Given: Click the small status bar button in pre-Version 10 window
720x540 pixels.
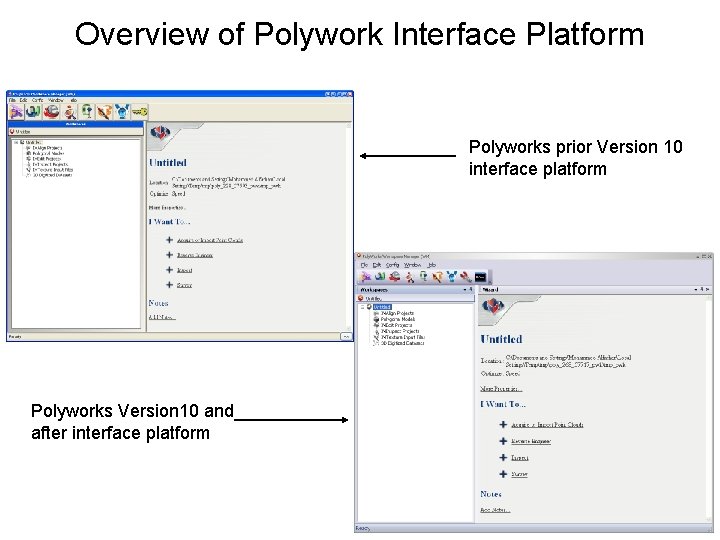Looking at the screenshot, I should [x=346, y=337].
